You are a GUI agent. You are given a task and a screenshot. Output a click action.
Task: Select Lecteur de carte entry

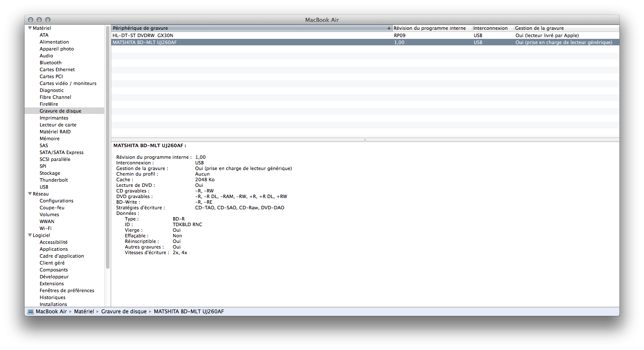click(58, 125)
